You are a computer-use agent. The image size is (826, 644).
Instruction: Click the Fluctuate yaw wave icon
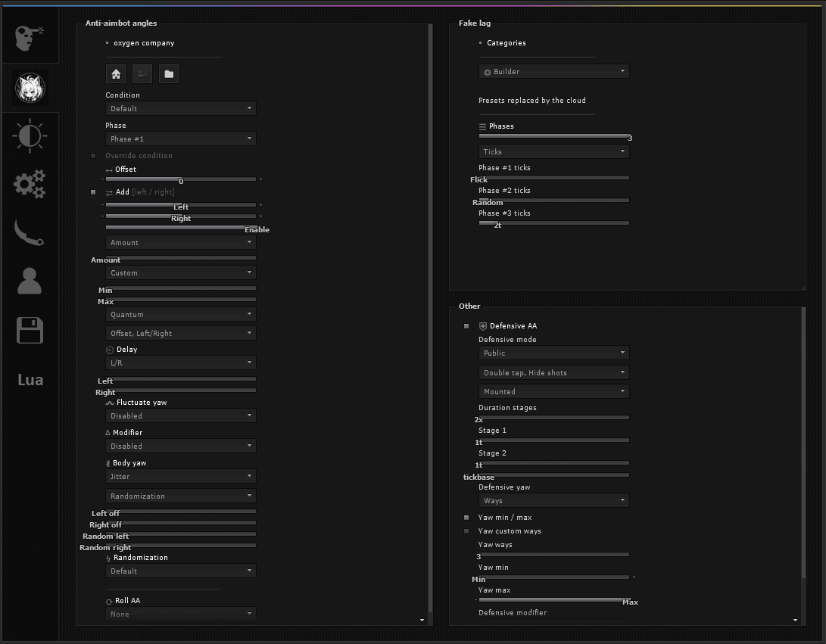[110, 403]
